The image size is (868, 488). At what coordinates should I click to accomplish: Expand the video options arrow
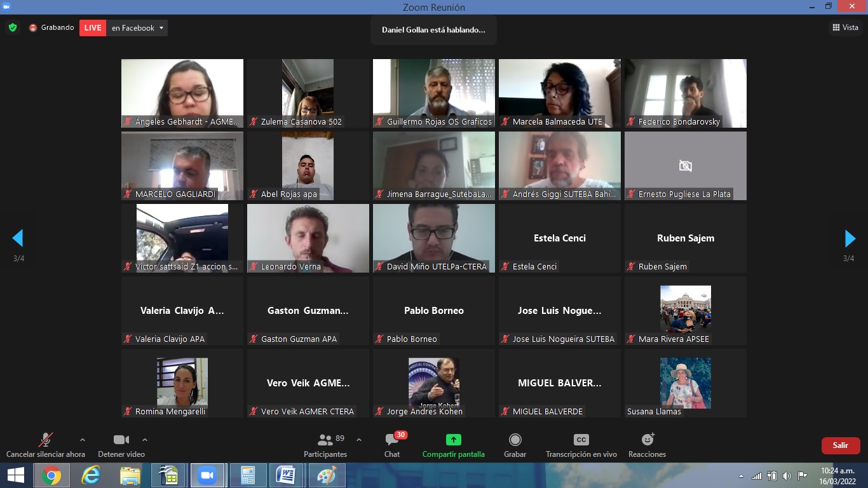pyautogui.click(x=145, y=440)
